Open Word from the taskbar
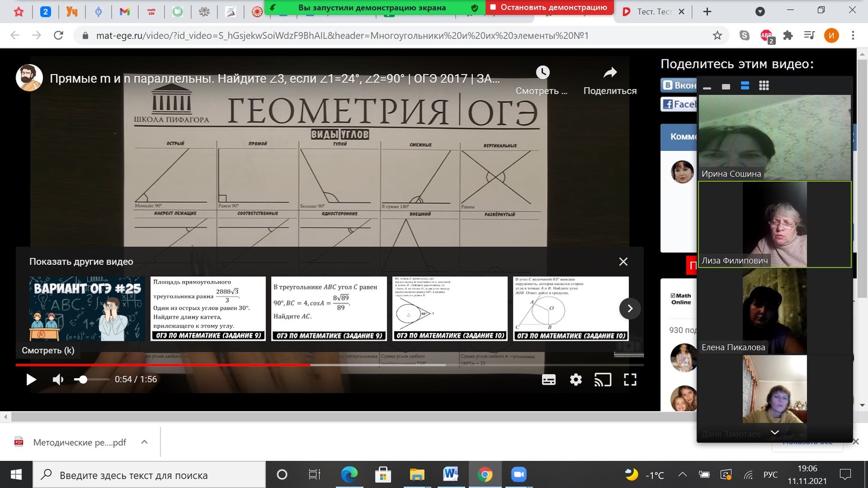The image size is (868, 488). click(451, 475)
